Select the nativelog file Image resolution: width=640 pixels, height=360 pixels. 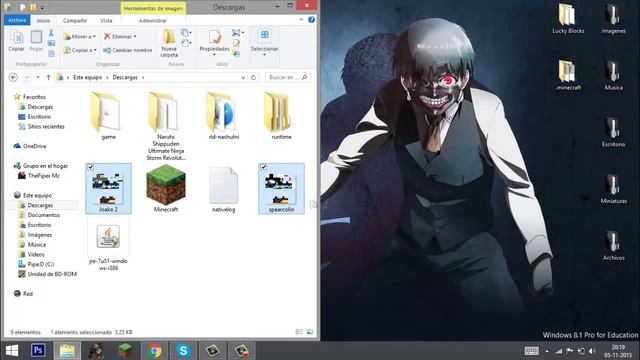click(x=223, y=188)
